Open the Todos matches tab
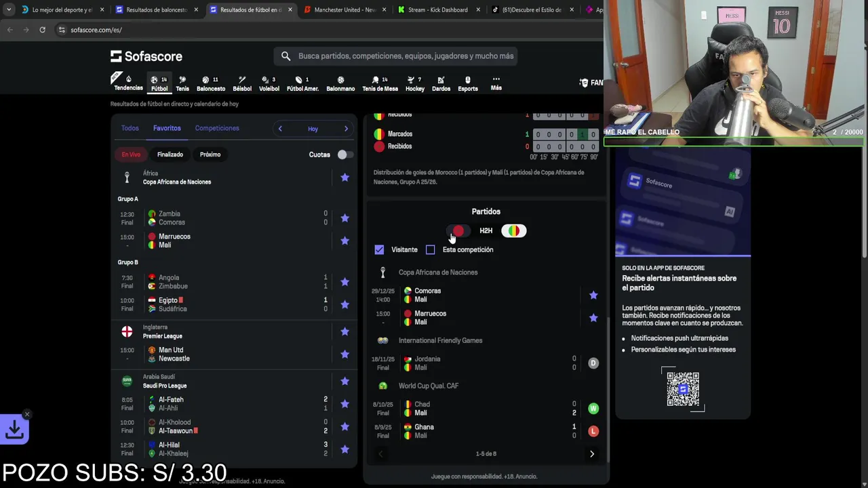The image size is (868, 488). click(130, 128)
